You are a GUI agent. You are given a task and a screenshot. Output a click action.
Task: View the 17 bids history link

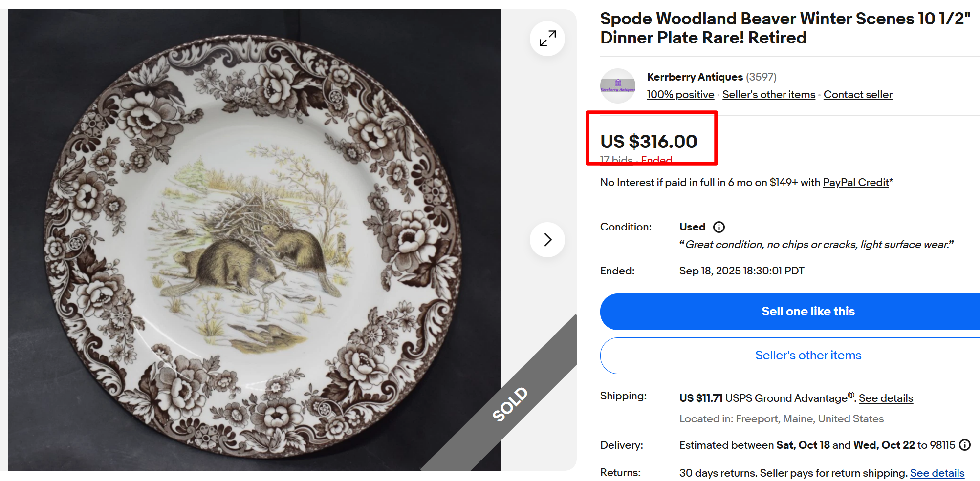tap(616, 160)
